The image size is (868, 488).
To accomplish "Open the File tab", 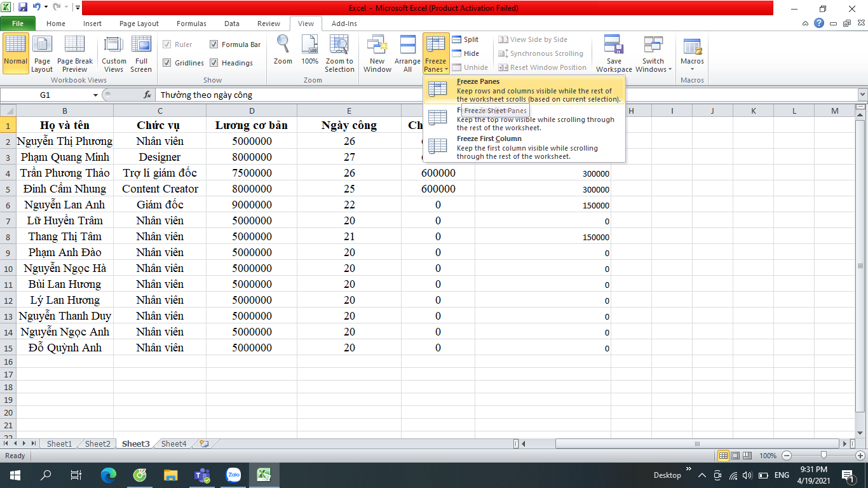I will click(x=18, y=24).
